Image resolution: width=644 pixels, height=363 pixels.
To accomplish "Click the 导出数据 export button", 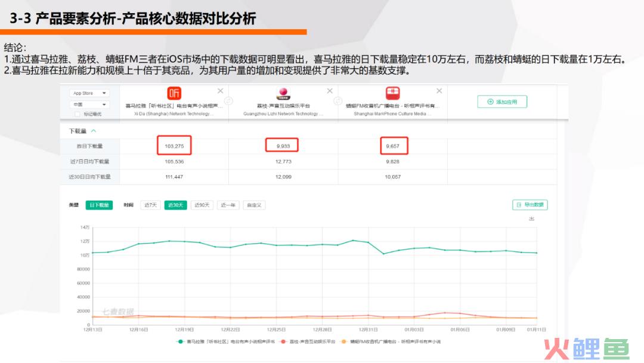I will click(x=530, y=205).
